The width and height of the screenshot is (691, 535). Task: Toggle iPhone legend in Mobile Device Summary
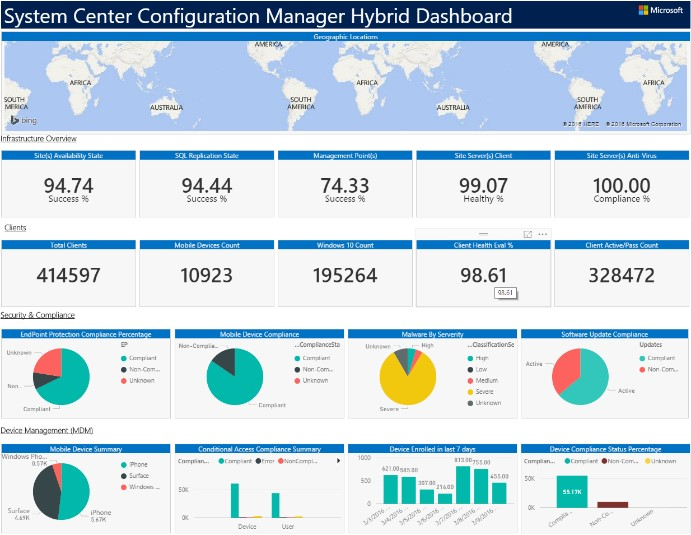pyautogui.click(x=134, y=464)
